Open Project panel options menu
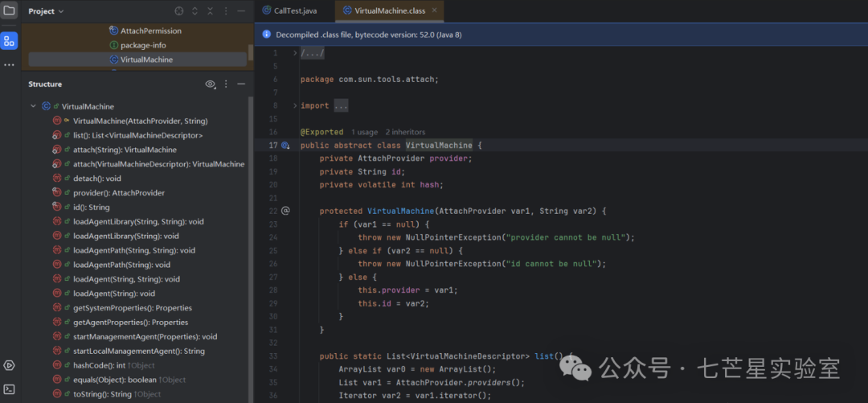 [226, 11]
